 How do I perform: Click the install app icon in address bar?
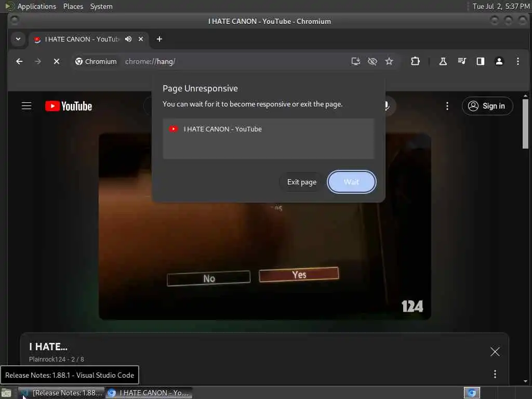point(355,61)
